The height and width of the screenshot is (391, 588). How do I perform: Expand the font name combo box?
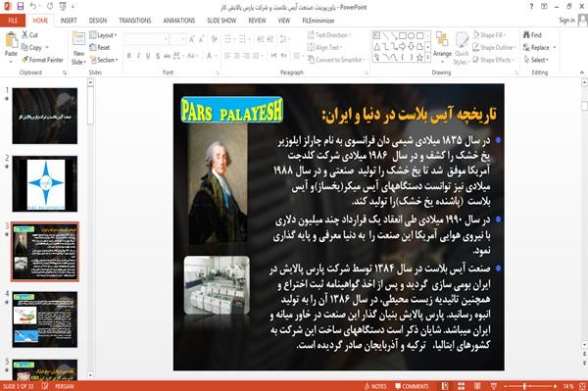[166, 39]
